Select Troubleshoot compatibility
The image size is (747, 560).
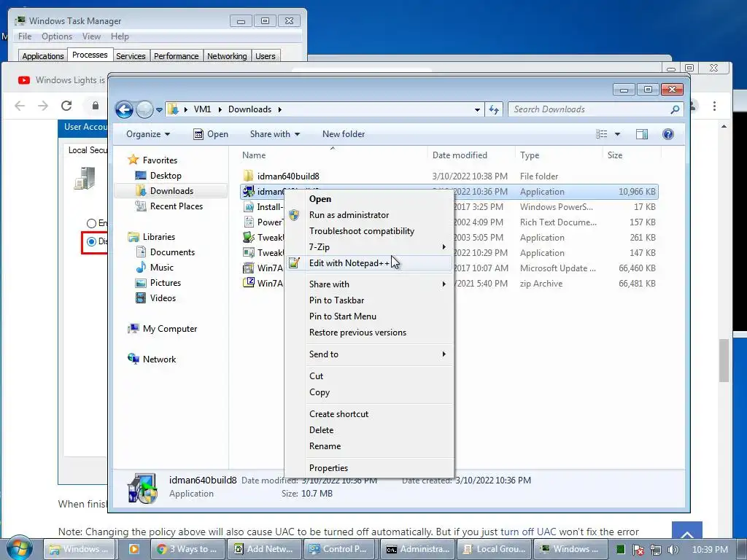368,231
